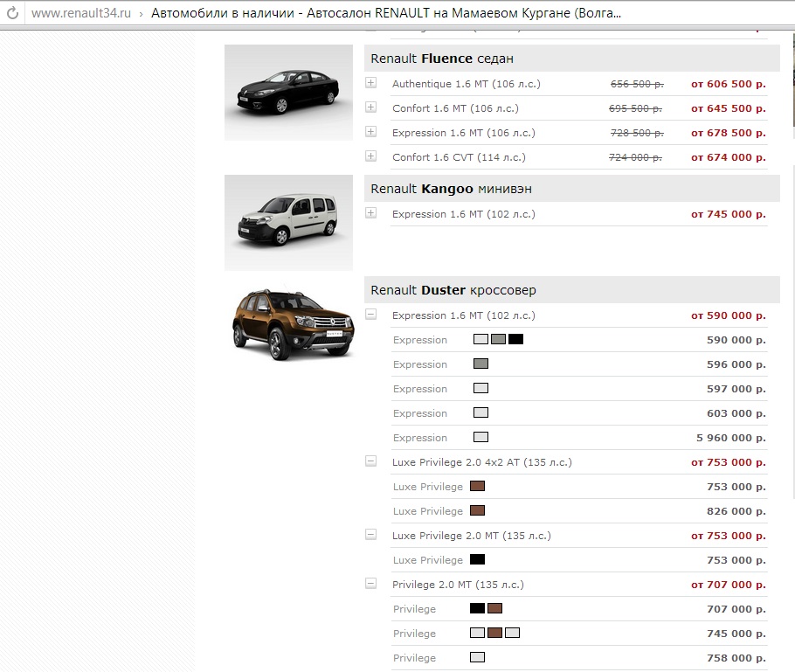This screenshot has height=672, width=795.
Task: Click Duster price от 590 000 р.
Action: (728, 315)
